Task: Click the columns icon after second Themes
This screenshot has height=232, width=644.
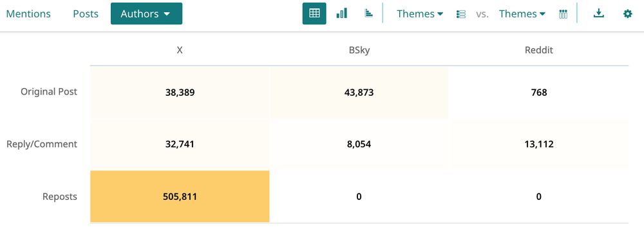Action: click(563, 14)
